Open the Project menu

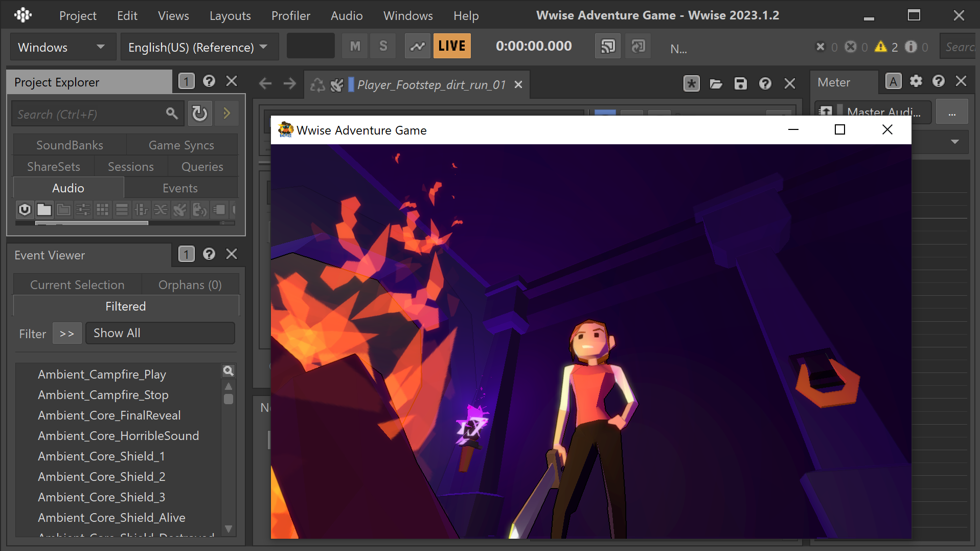[x=78, y=16]
